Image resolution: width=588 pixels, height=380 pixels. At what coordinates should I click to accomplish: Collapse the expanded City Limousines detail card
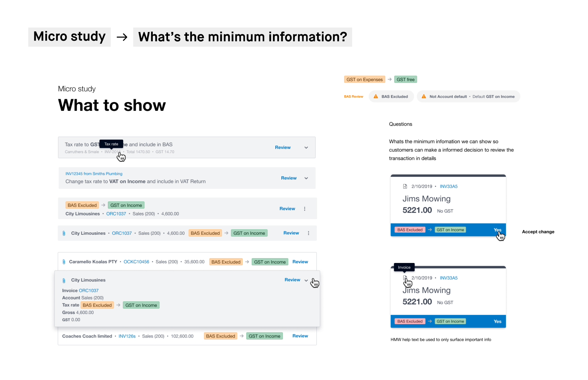pyautogui.click(x=306, y=280)
